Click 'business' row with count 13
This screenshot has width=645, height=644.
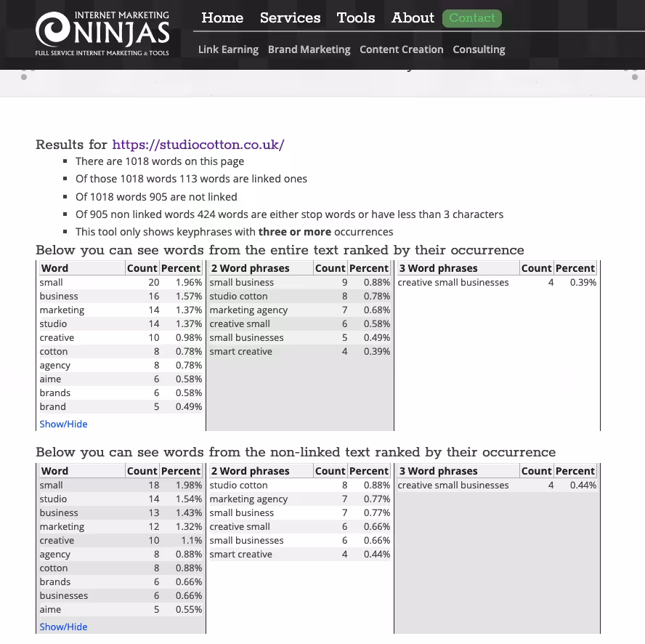point(121,512)
